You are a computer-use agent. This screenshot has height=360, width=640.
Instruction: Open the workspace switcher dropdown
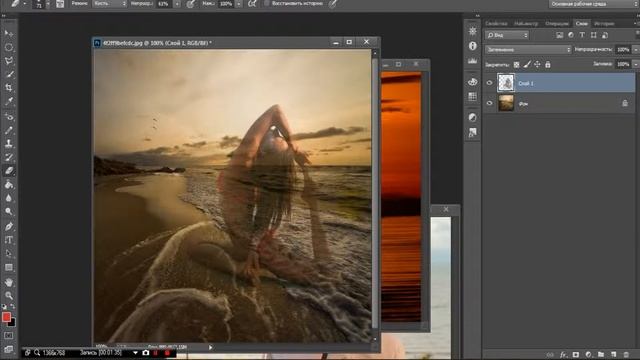[x=593, y=4]
